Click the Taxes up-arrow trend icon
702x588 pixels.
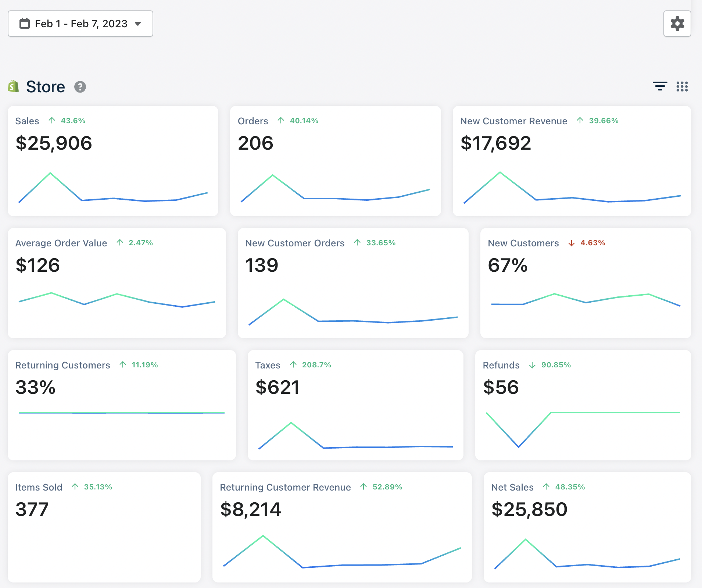[293, 364]
